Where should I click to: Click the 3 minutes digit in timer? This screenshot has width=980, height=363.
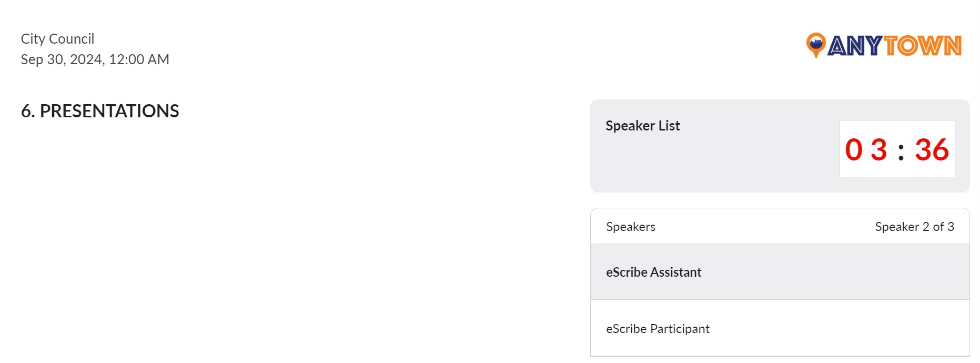879,150
